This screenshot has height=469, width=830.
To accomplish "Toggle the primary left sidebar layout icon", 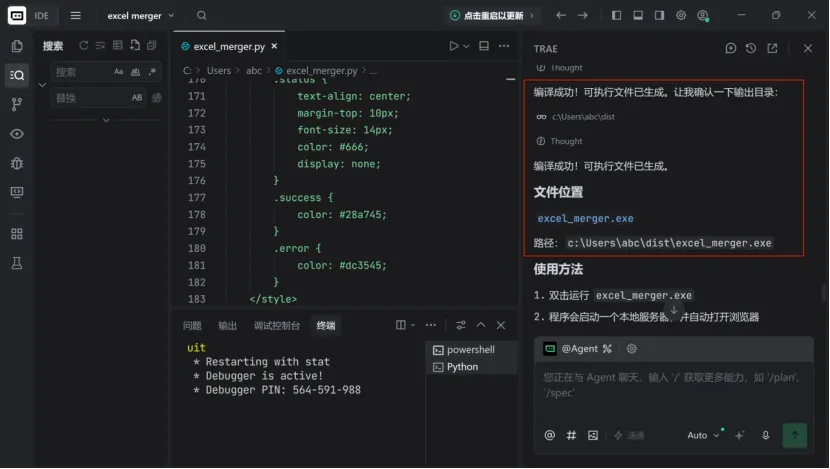I will pos(617,15).
